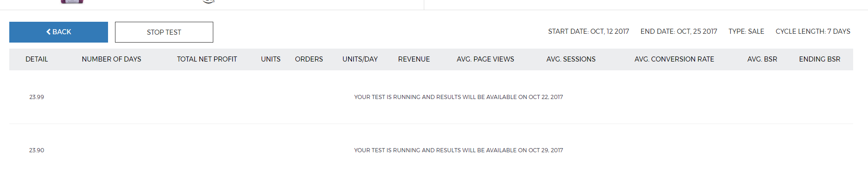Click the results available Oct 22 message
The image size is (868, 174).
[x=459, y=97]
